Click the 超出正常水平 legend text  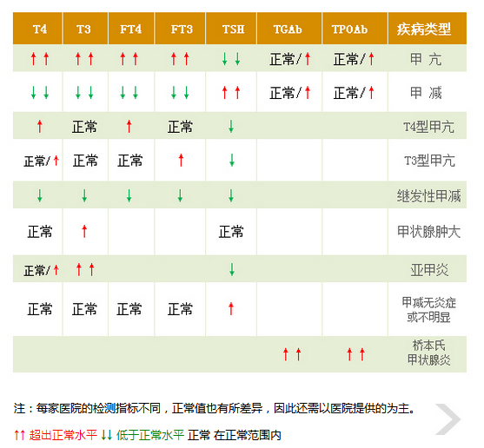63,435
